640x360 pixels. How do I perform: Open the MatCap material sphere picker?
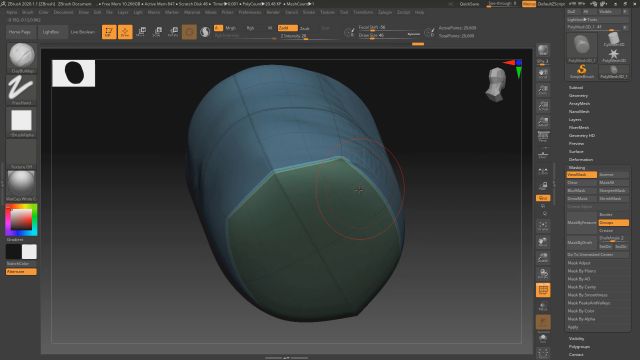point(22,183)
